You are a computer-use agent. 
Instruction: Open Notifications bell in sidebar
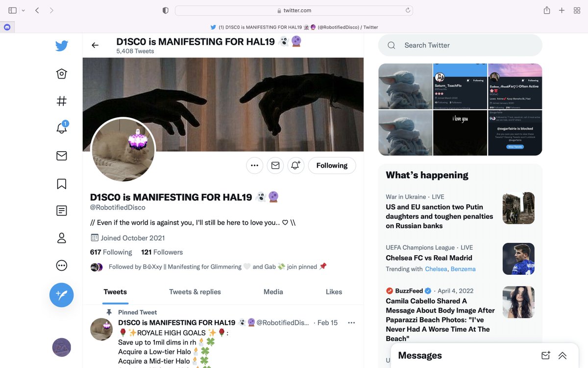point(61,128)
